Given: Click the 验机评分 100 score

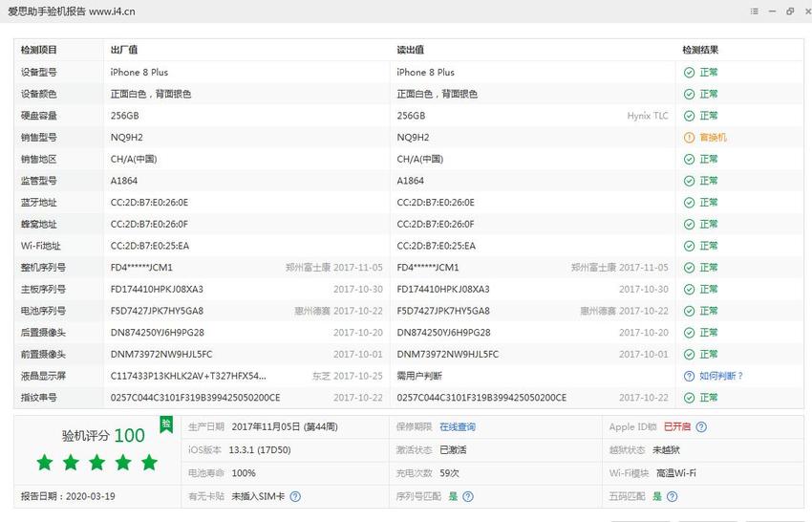Looking at the screenshot, I should pos(103,435).
